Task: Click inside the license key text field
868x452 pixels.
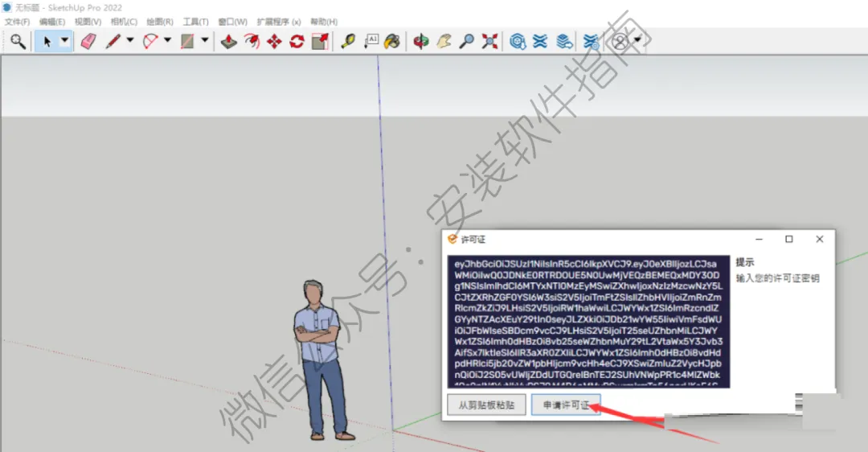Action: point(588,321)
